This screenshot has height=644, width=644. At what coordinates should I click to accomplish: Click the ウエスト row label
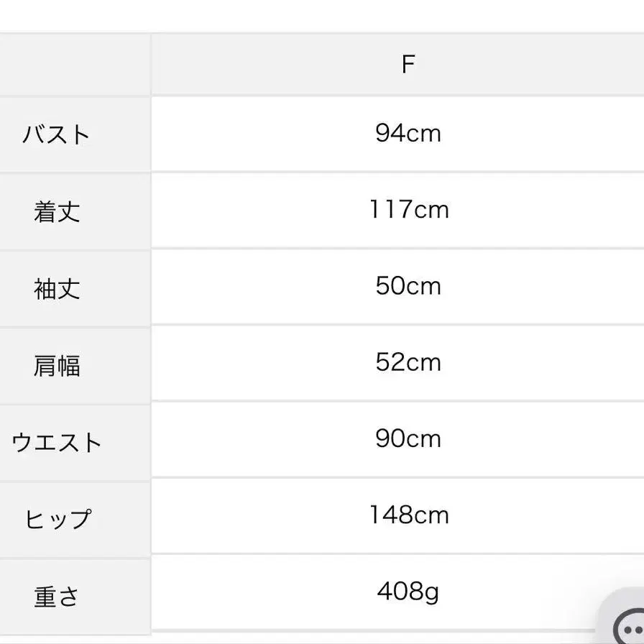[x=56, y=442]
